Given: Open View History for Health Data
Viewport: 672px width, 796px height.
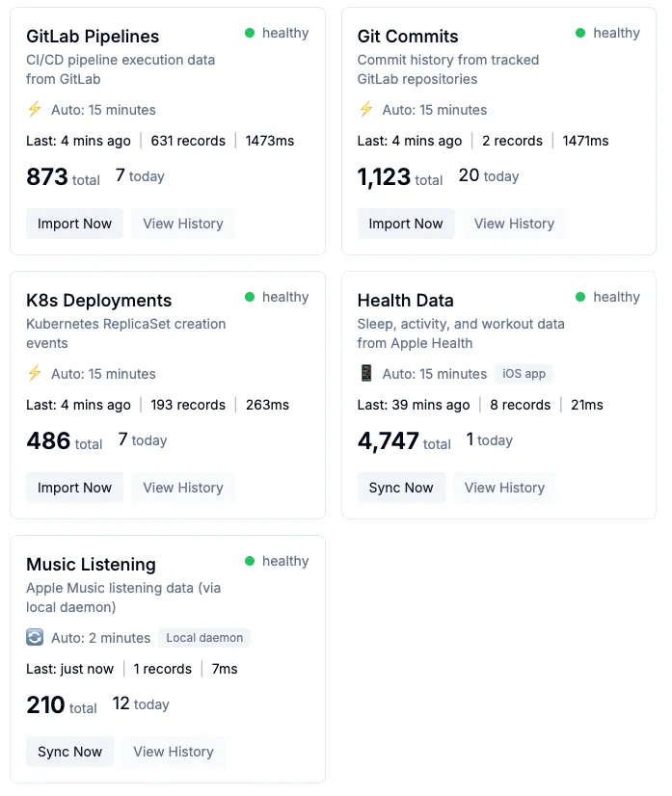Looking at the screenshot, I should point(504,488).
